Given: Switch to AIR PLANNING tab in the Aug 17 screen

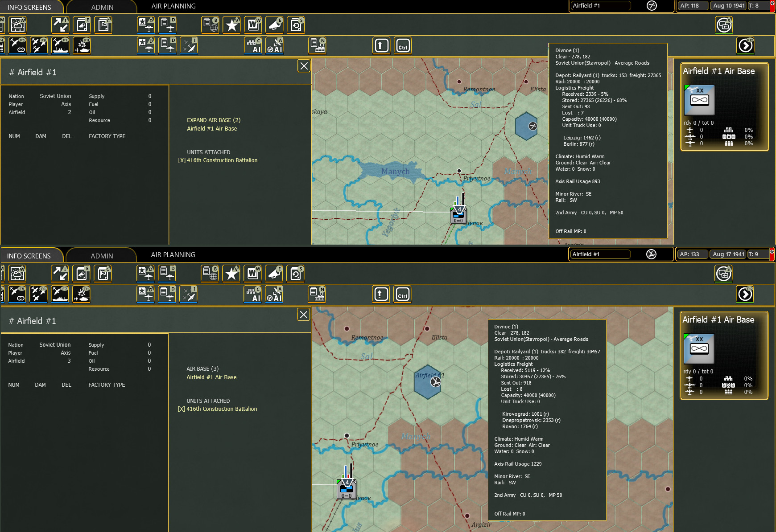Looking at the screenshot, I should 173,255.
